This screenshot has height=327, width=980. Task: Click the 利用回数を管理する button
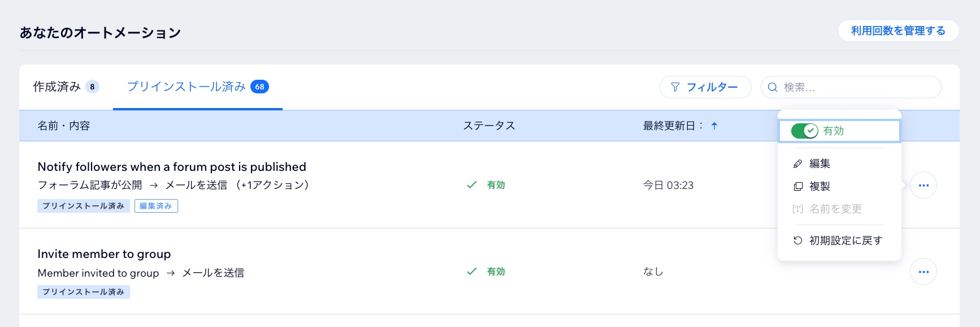898,31
